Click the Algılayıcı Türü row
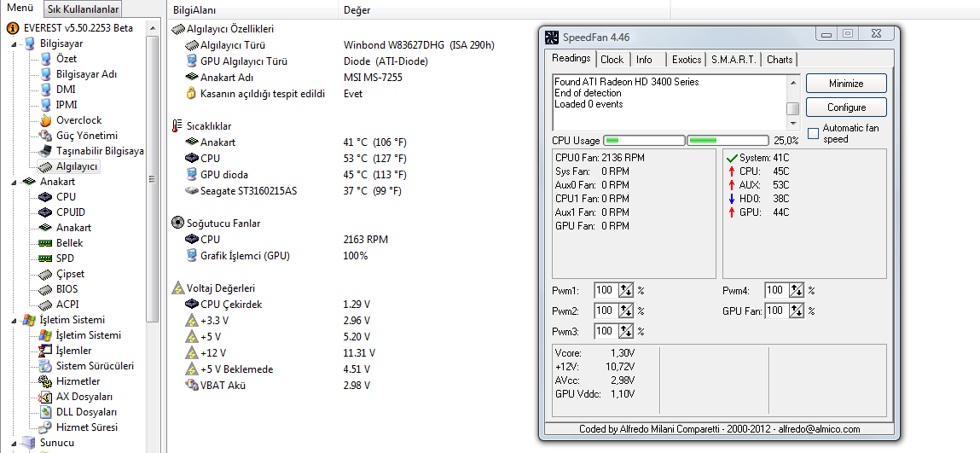 340,45
